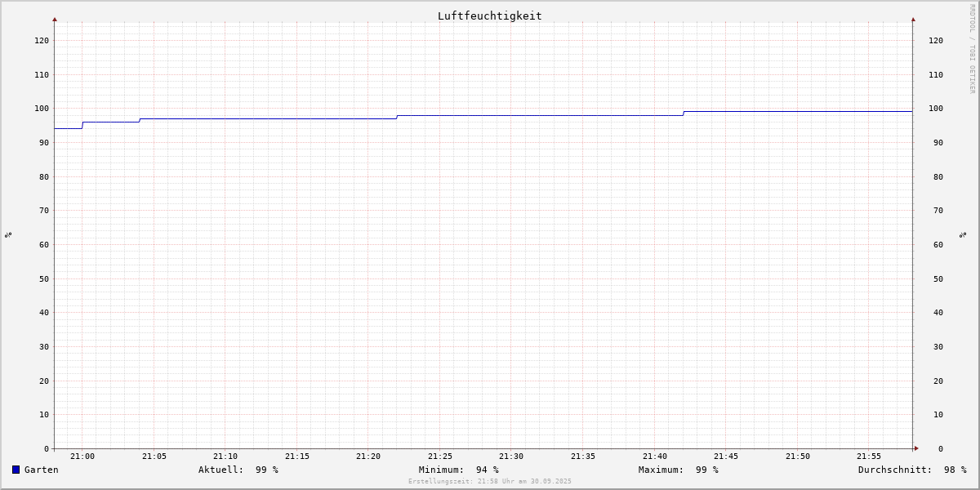Click the 21:20 time axis label
This screenshot has height=490, width=980.
[x=368, y=457]
